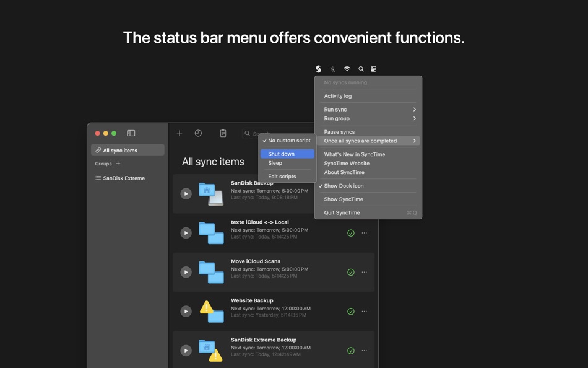
Task: Open Control Center in the menu bar
Action: pos(373,69)
